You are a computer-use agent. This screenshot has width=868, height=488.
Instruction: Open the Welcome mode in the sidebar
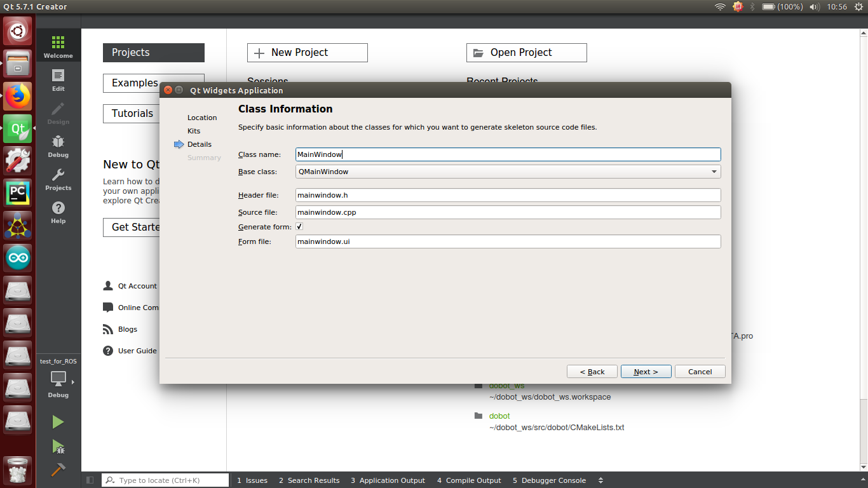[x=58, y=46]
